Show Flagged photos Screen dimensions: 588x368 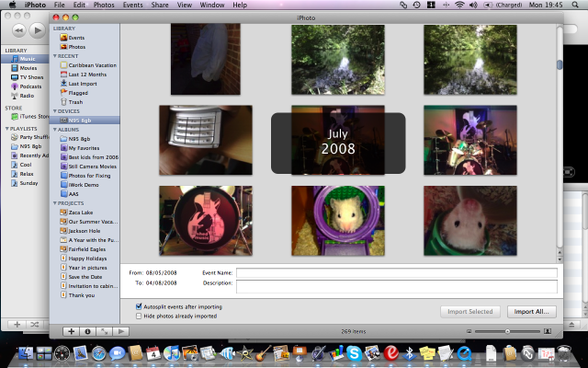point(78,93)
